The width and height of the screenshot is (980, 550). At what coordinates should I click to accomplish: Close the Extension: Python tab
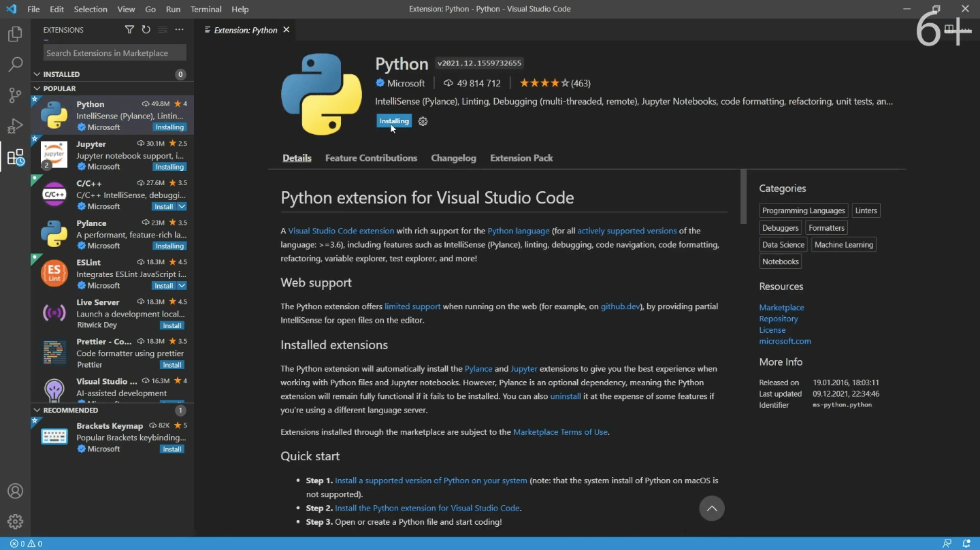(x=287, y=30)
